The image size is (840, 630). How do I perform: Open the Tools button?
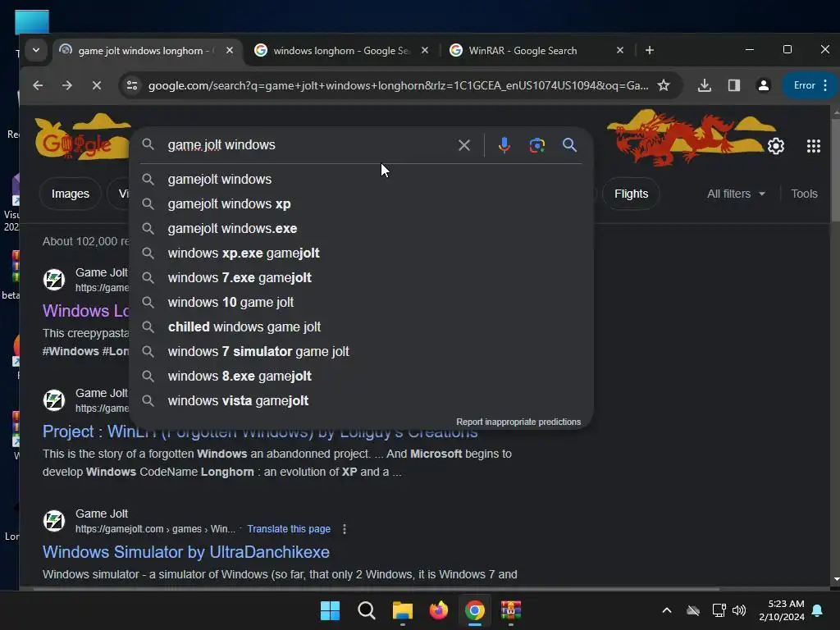tap(804, 194)
